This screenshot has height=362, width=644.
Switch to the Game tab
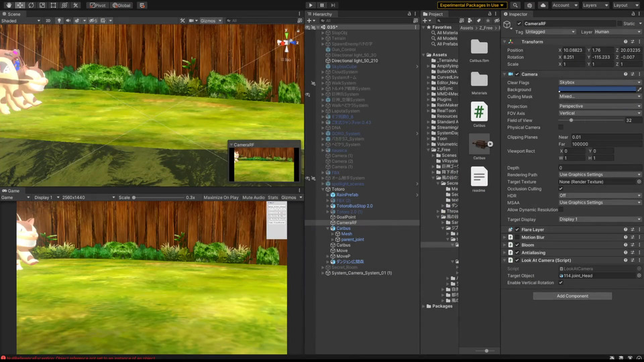coord(11,191)
